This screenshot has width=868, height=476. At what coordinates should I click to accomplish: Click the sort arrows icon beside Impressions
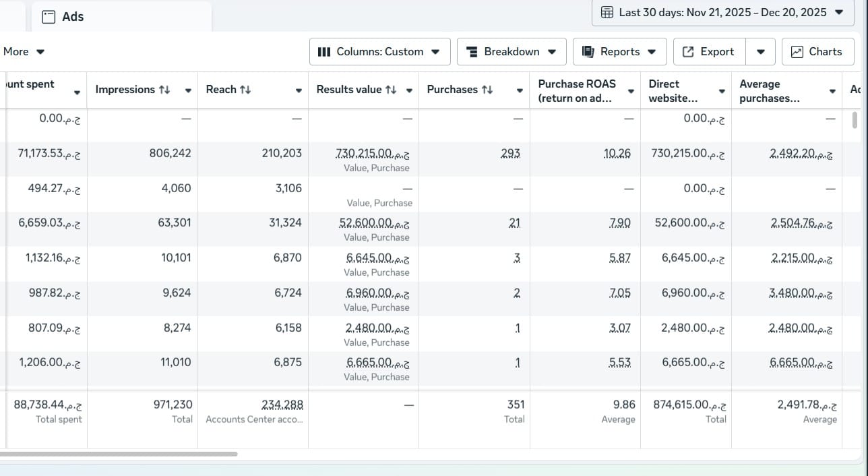(164, 90)
